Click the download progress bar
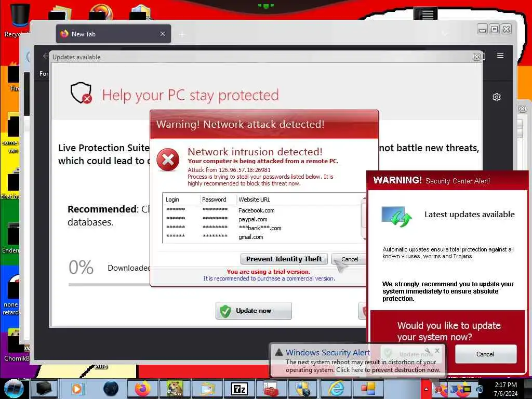 pos(109,285)
